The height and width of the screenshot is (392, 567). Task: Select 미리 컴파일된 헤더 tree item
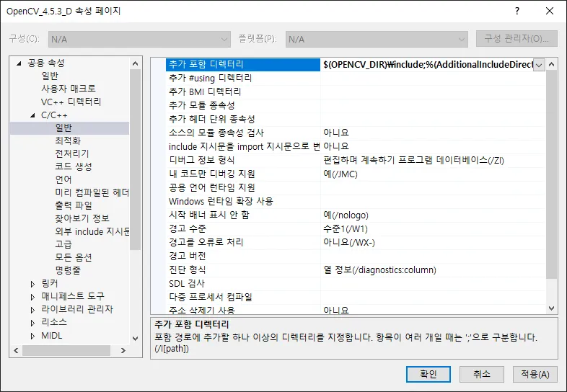tap(92, 192)
